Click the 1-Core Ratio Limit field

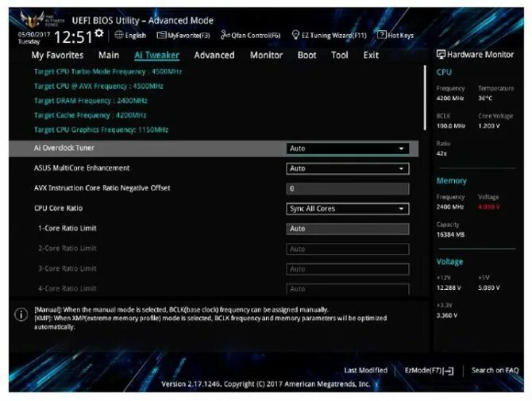348,229
